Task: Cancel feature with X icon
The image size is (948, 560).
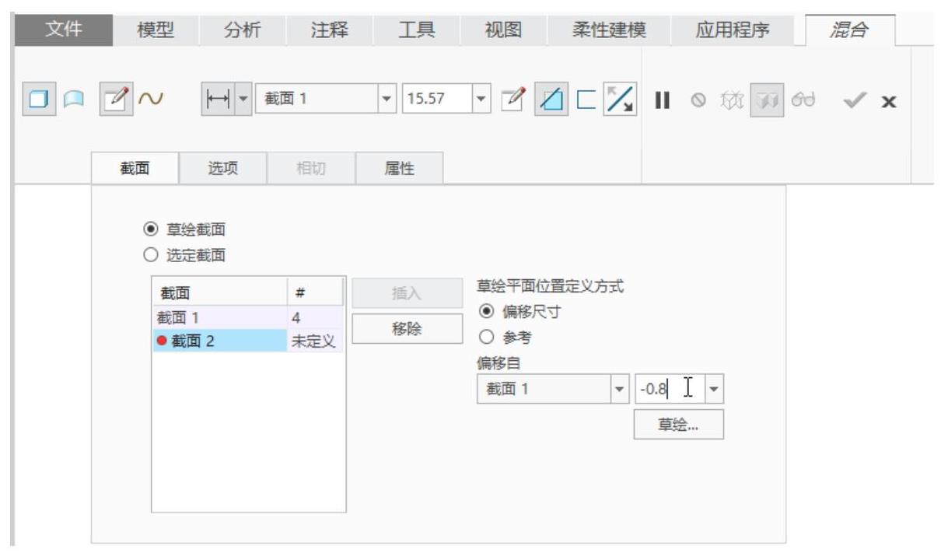Action: [x=890, y=102]
